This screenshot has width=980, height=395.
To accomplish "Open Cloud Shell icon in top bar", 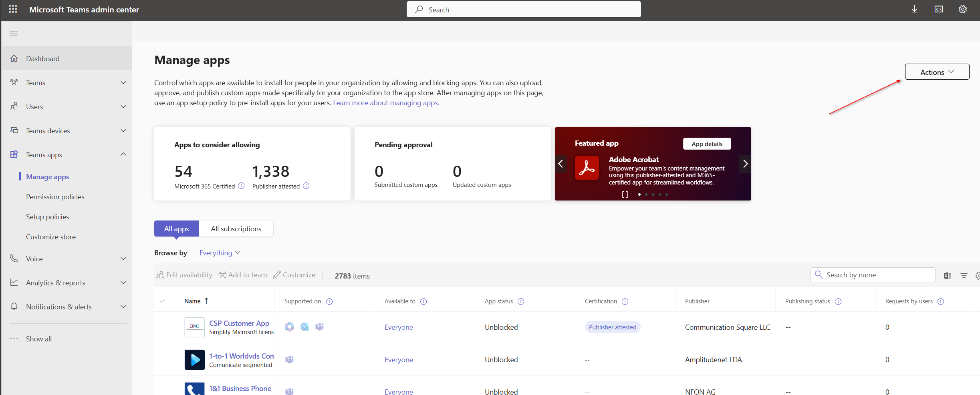I will tap(939, 9).
